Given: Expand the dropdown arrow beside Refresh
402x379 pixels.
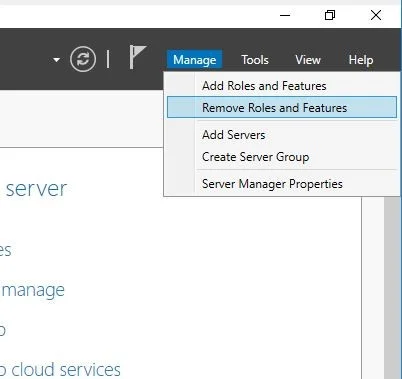Looking at the screenshot, I should click(57, 60).
